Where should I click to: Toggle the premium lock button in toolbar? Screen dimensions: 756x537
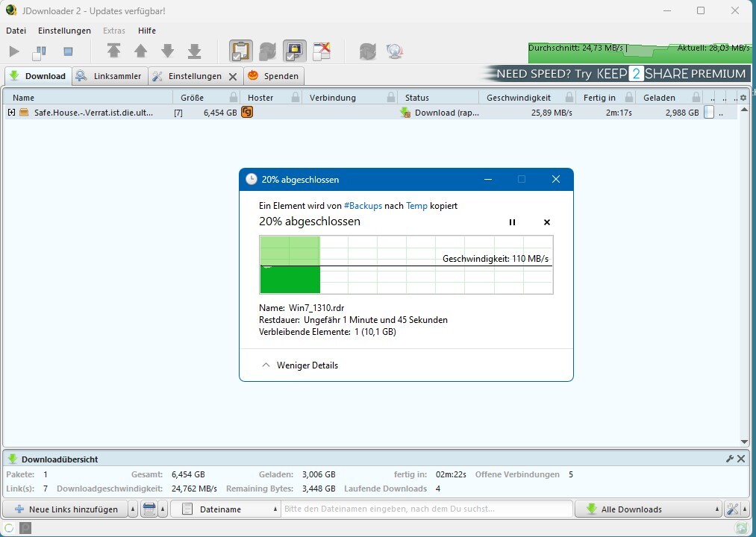point(294,51)
